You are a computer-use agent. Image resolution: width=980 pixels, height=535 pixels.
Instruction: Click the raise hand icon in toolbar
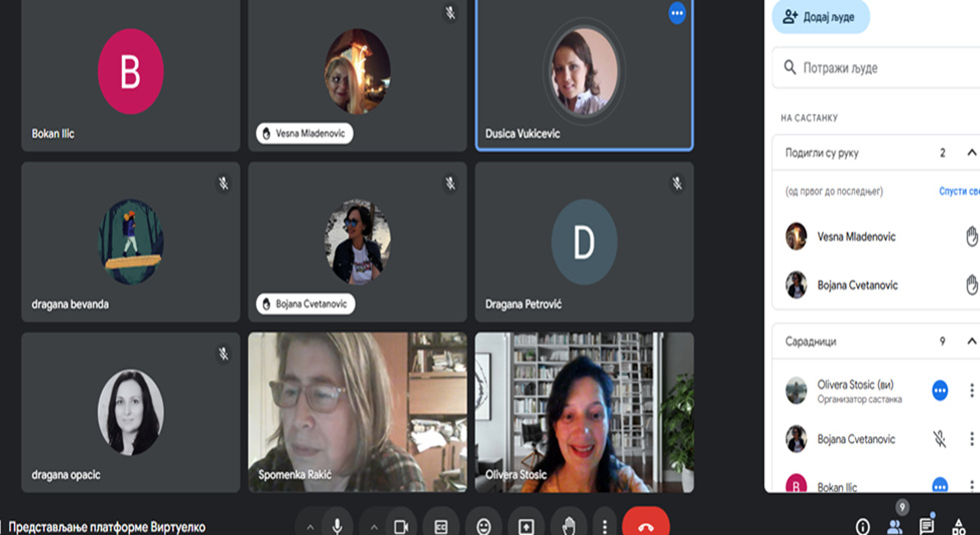569,526
